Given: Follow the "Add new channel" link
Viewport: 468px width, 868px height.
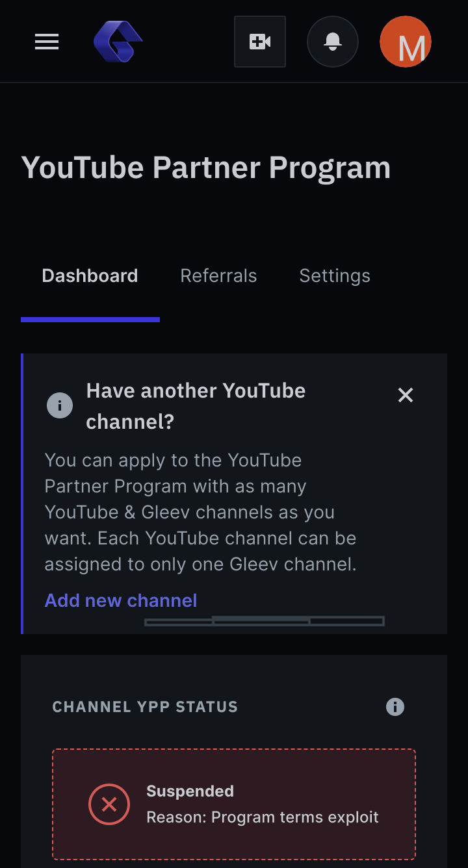Looking at the screenshot, I should 121,600.
